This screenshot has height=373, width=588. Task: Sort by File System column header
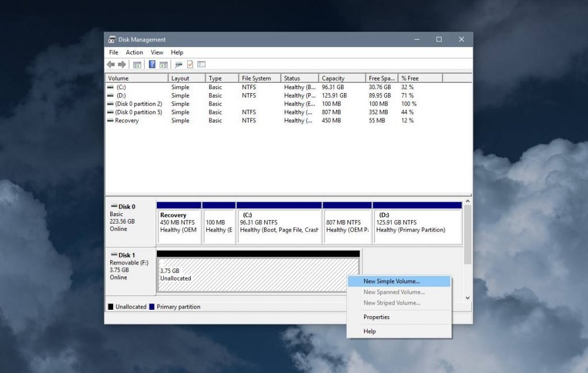coord(259,78)
